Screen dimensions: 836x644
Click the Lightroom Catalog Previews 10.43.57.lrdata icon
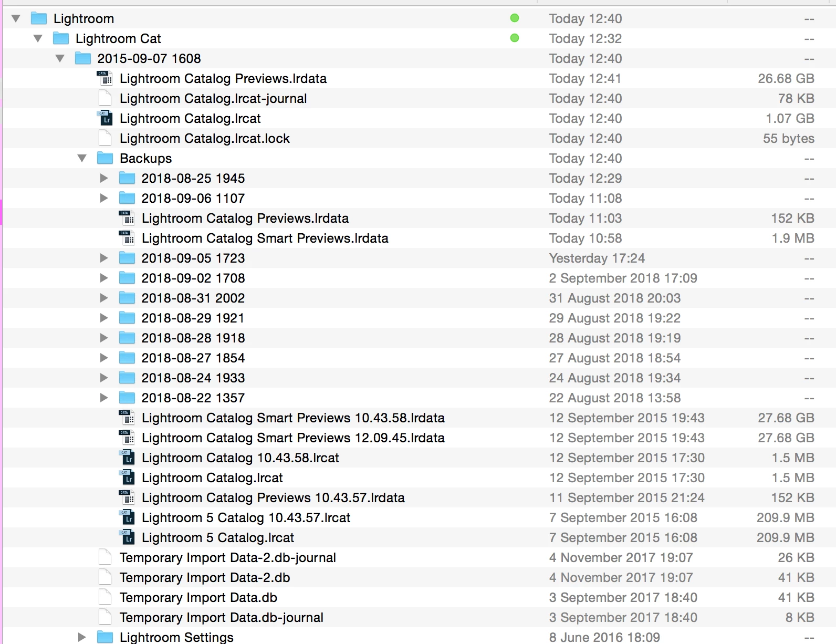point(127,497)
